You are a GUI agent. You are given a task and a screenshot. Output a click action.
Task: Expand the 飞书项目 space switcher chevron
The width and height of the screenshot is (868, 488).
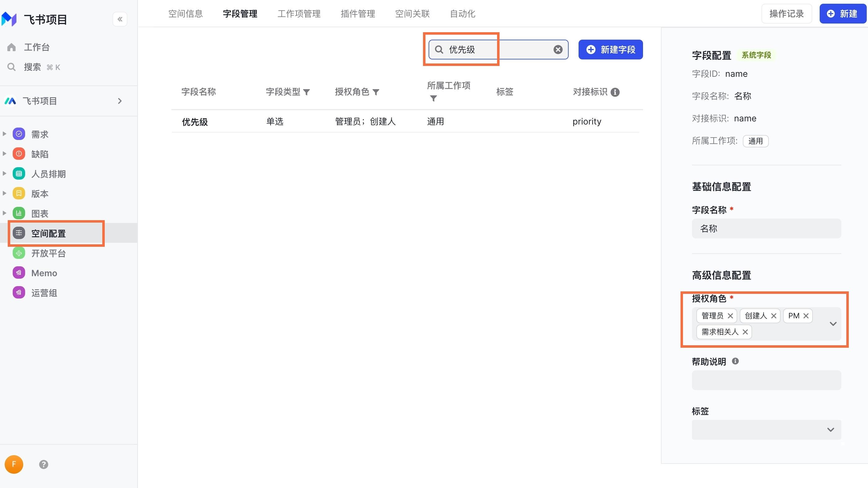[x=120, y=101]
